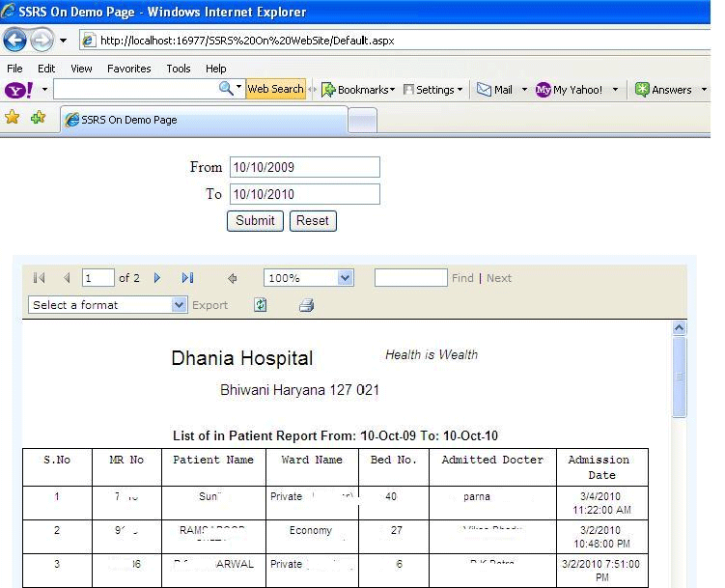Click the Web Search button
725x588 pixels.
275,89
